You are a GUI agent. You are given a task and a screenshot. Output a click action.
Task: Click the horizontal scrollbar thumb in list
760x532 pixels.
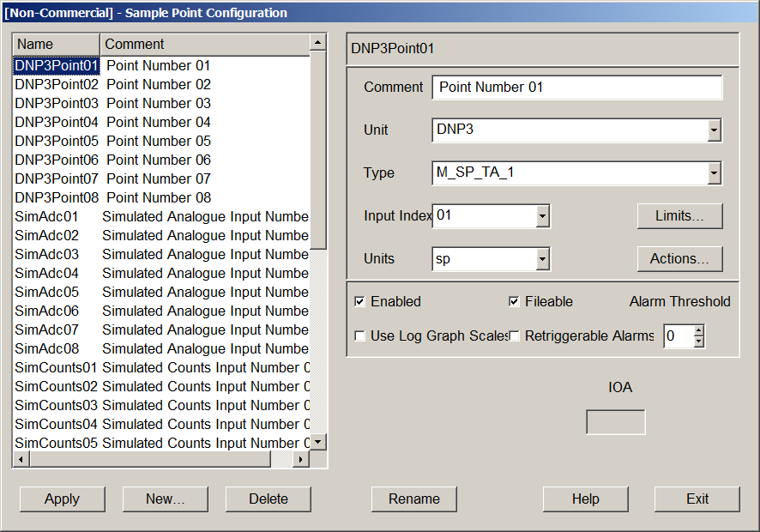coord(150,459)
